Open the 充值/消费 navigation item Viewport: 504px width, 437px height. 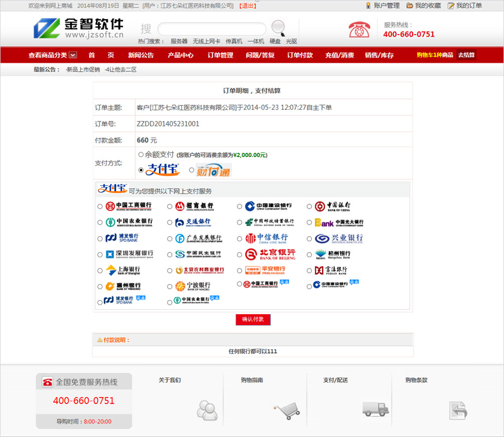pos(339,55)
